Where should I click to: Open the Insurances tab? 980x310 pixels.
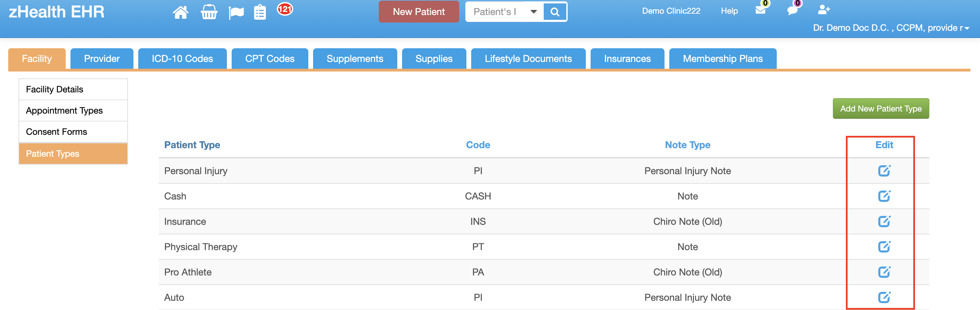pos(627,59)
